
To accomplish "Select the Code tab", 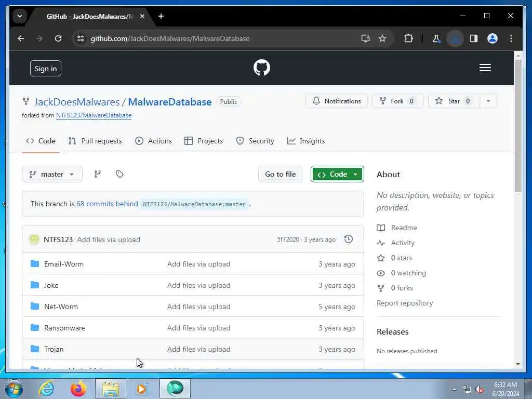I will click(x=41, y=141).
